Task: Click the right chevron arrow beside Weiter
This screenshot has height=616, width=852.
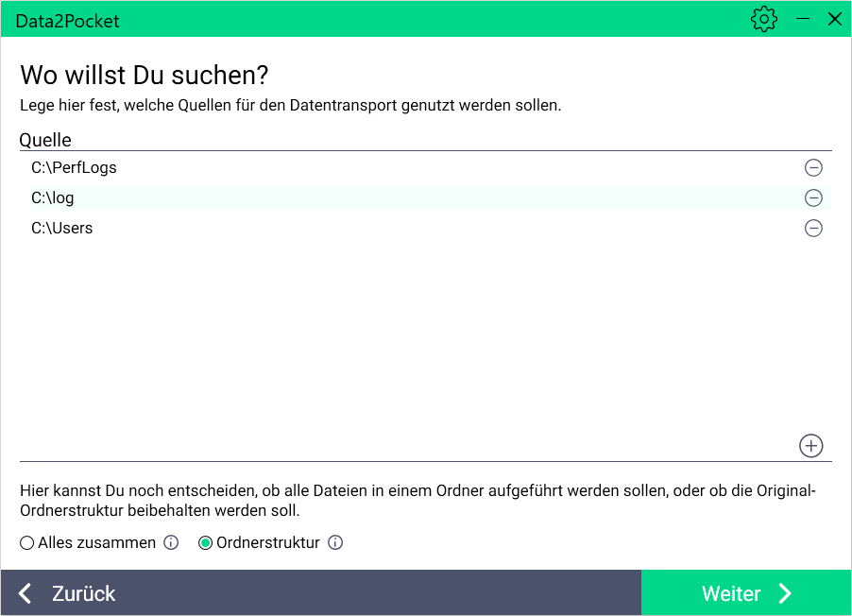Action: (x=785, y=593)
